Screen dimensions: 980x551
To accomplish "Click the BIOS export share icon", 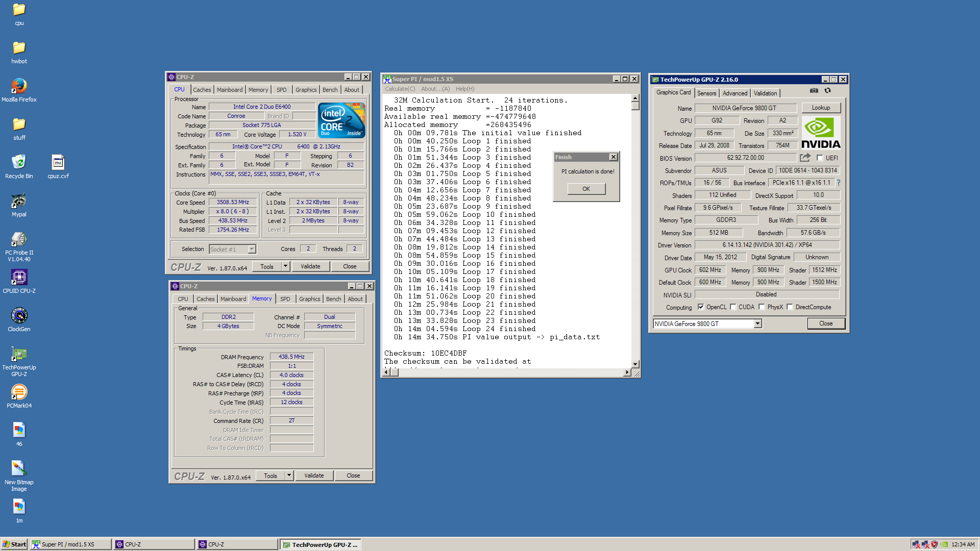I will (805, 158).
